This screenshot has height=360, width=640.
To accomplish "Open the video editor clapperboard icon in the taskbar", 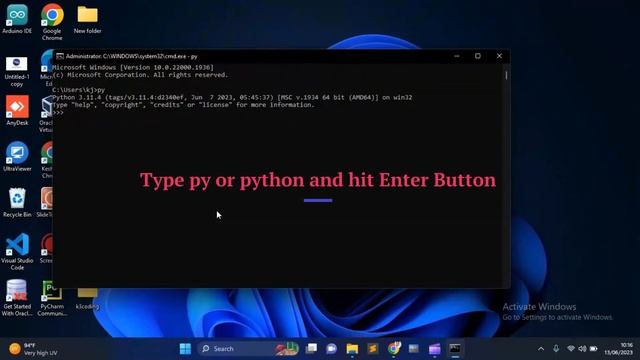I will pos(435,349).
